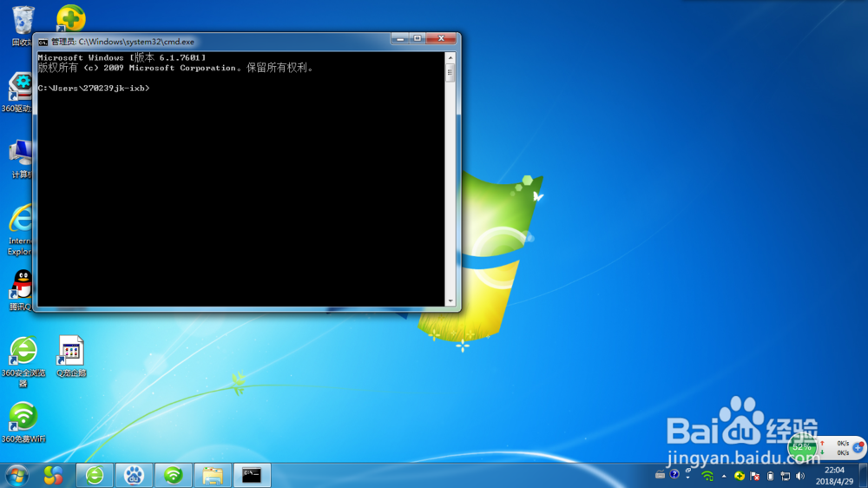Viewport: 868px width, 488px height.
Task: Open the File Explorer folder in taskbar
Action: pyautogui.click(x=213, y=475)
